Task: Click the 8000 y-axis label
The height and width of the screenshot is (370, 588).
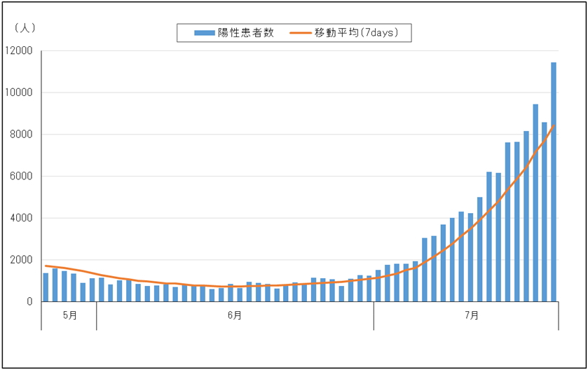Action: tap(21, 135)
